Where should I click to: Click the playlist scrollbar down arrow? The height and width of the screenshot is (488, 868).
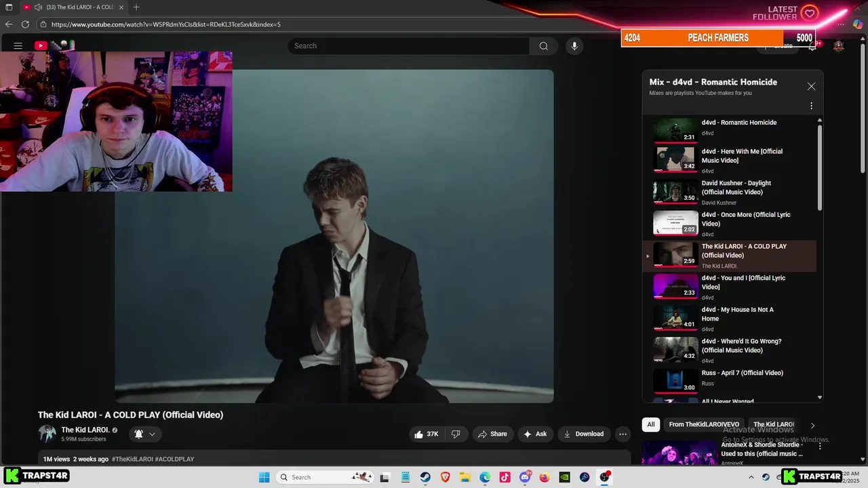click(820, 398)
